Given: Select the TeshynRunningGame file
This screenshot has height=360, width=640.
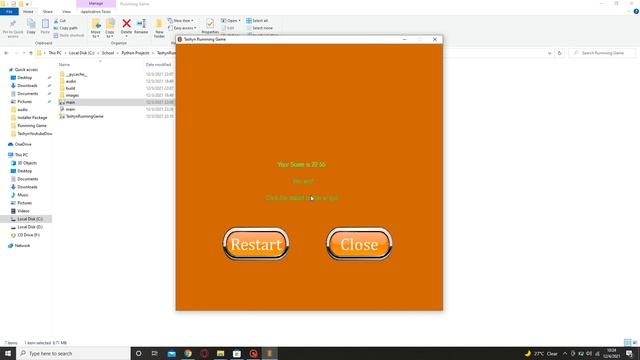Looking at the screenshot, I should [84, 116].
